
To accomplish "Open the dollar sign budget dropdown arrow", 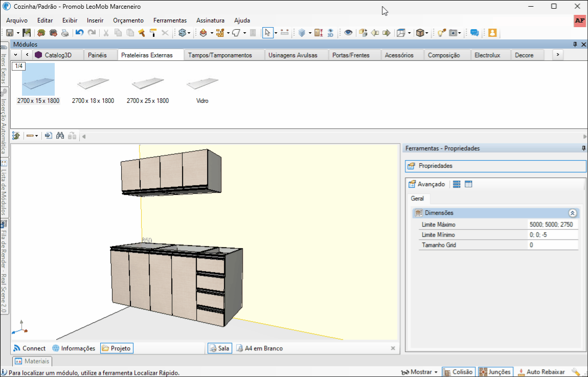I will point(189,33).
